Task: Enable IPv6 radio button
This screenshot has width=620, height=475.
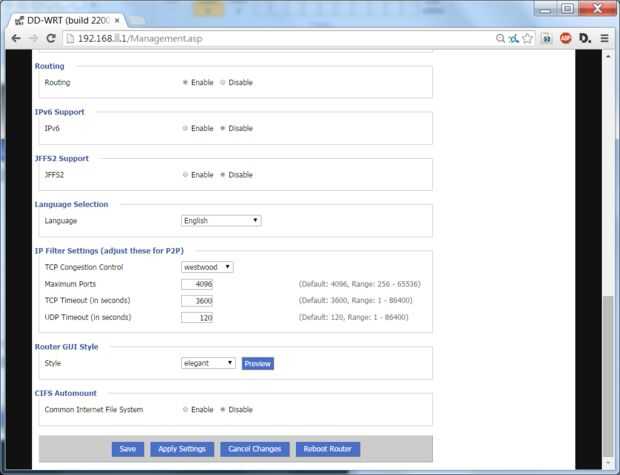Action: coord(185,129)
